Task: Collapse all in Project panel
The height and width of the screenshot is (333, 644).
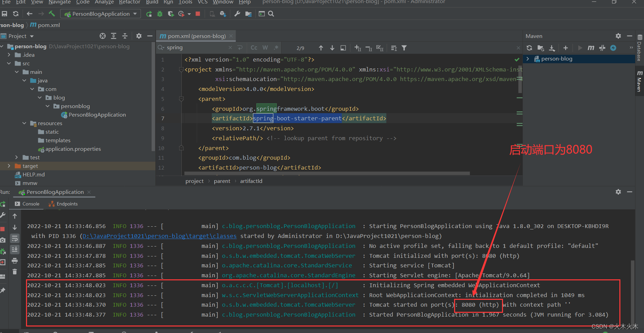Action: point(125,36)
